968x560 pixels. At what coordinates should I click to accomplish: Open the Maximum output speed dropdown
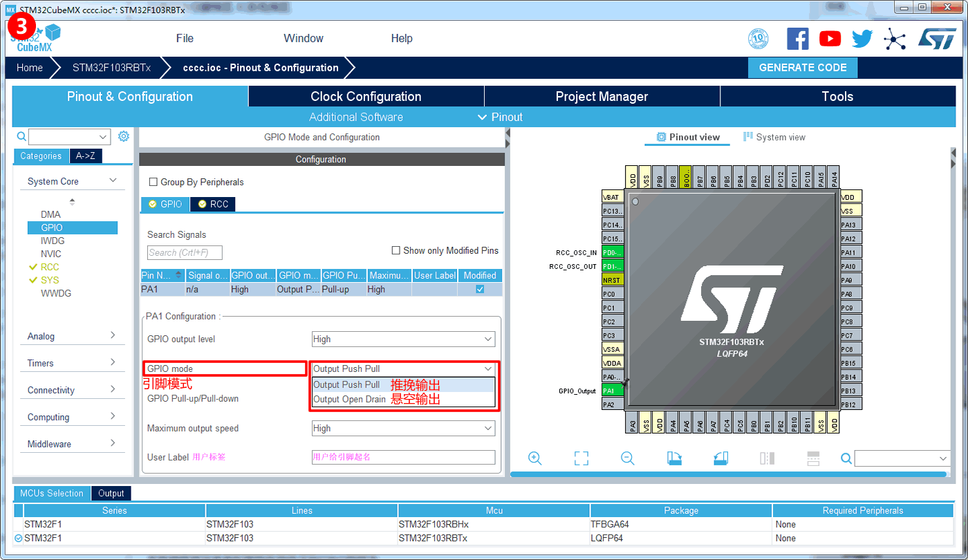pyautogui.click(x=403, y=429)
